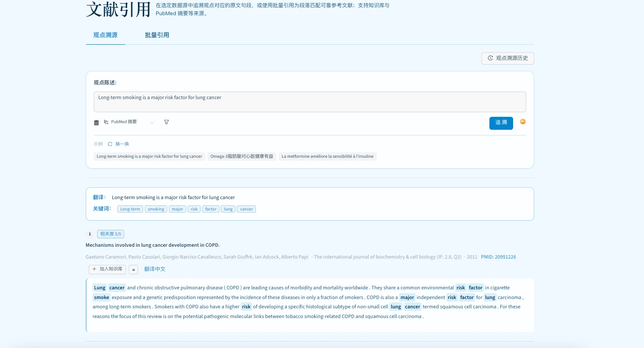Switch to the 批量引用 tab
Screen dimensions: 644x348
157,35
